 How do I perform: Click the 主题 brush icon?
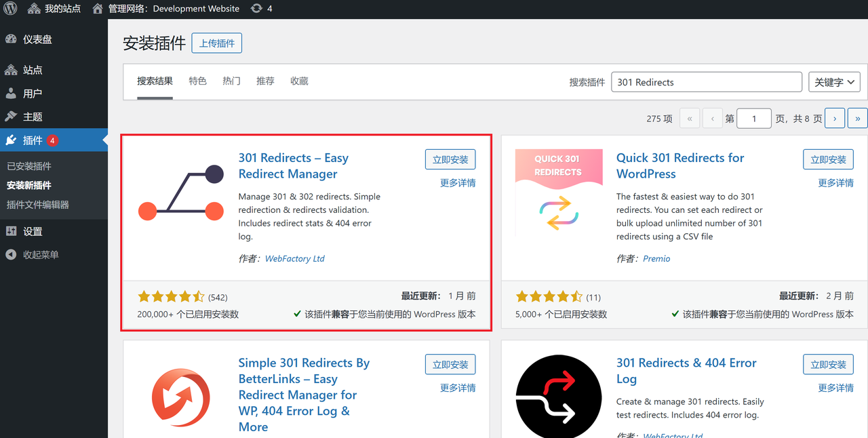[11, 117]
